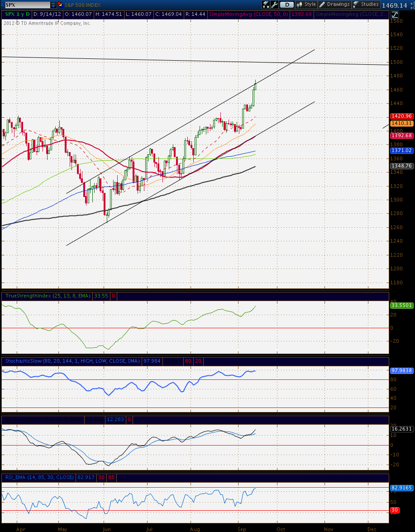
Task: Click the SPX 1 y D header label
Action: click(x=17, y=14)
